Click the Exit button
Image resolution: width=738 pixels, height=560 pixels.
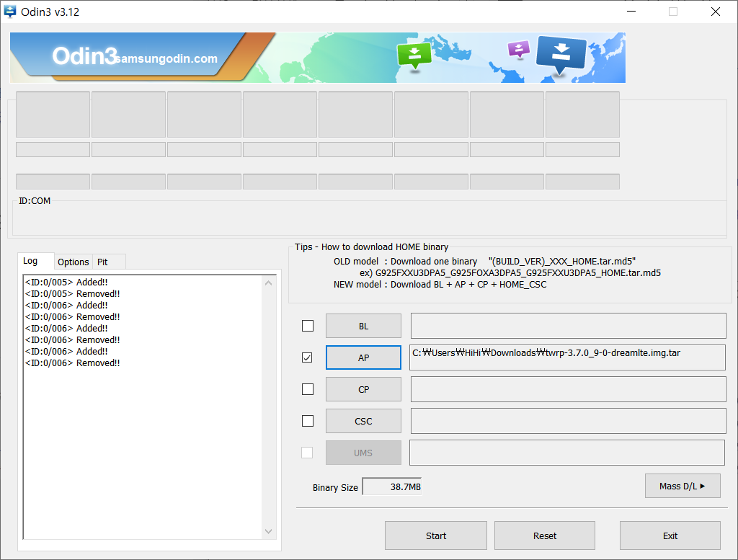(670, 535)
